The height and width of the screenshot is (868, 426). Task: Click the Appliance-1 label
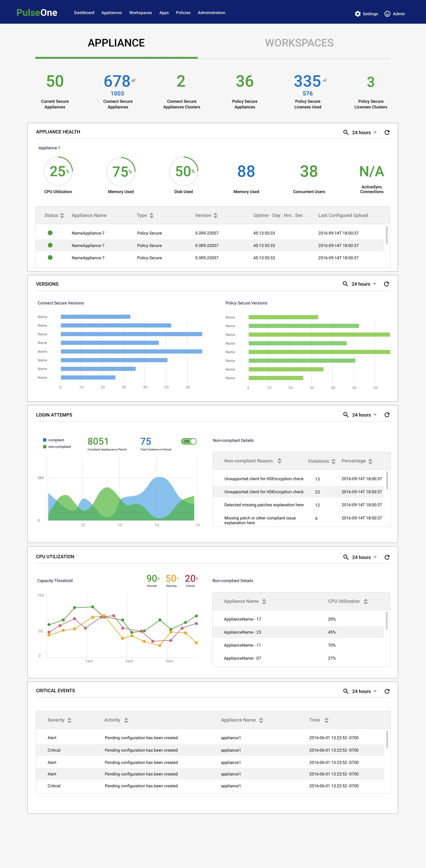(49, 148)
